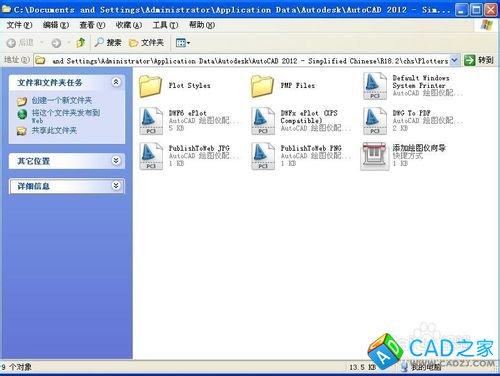500x376 pixels.
Task: Open the Views dropdown in toolbar
Action: 183,43
